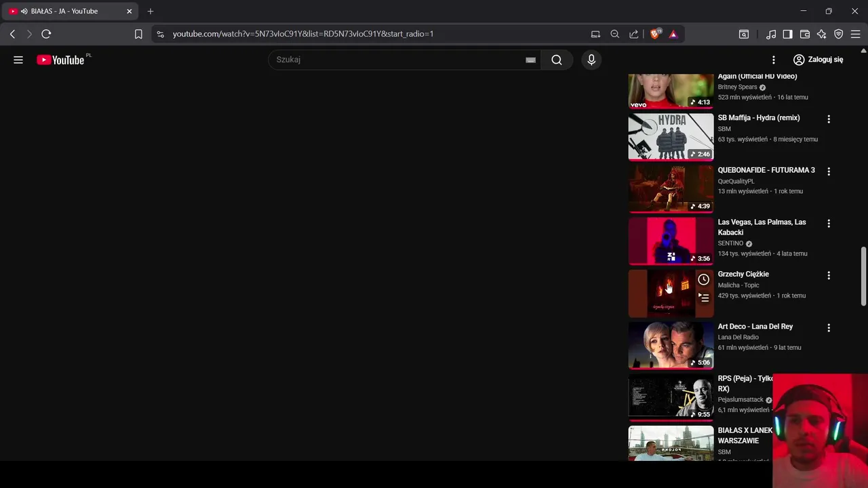Click the Lana Del Radio channel name

point(738,337)
